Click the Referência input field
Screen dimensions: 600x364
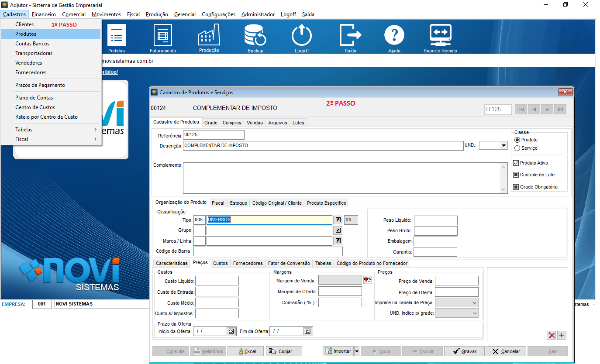pyautogui.click(x=214, y=135)
